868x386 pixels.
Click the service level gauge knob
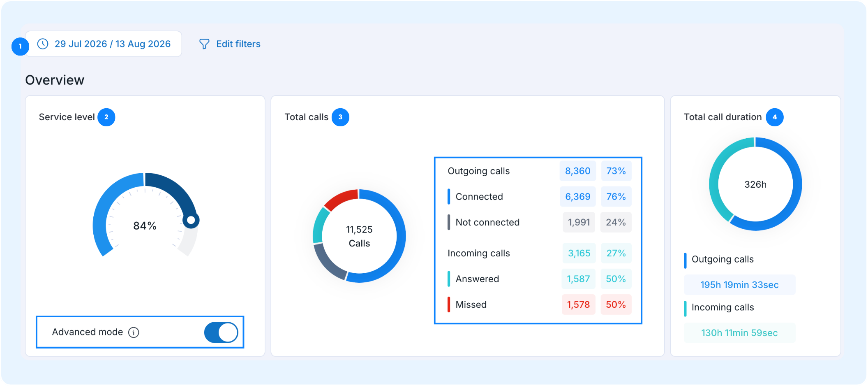click(191, 220)
